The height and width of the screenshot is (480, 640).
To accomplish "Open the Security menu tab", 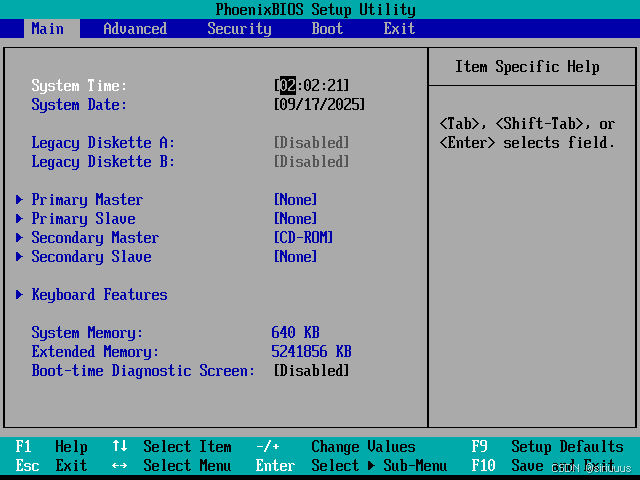I will pos(239,29).
